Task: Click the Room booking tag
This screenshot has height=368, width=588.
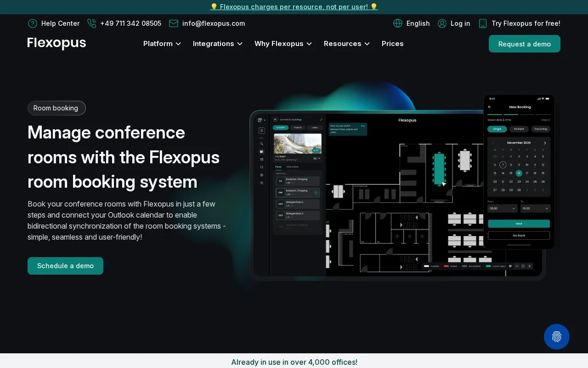Action: tap(57, 108)
